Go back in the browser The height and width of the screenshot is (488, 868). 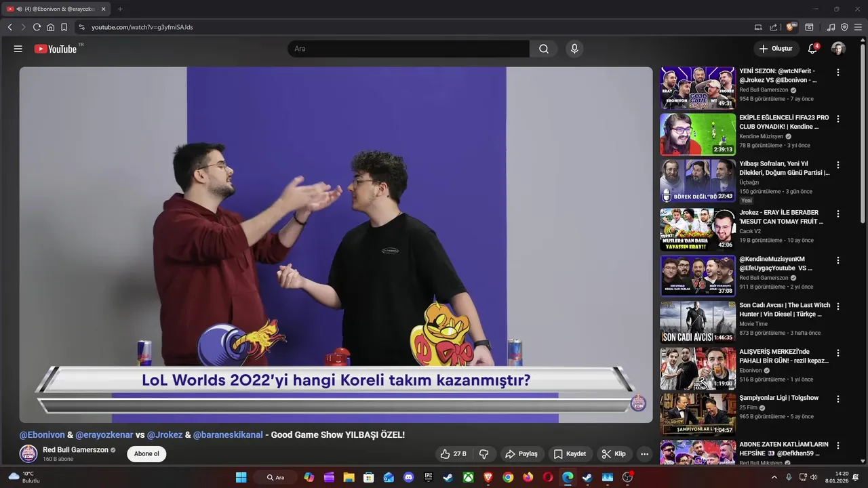[x=10, y=27]
